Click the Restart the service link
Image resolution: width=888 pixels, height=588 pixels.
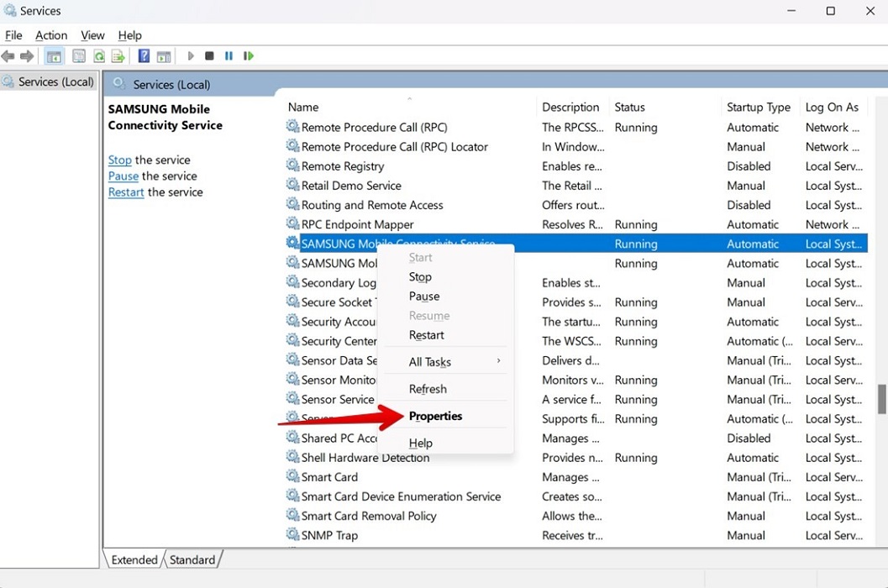[x=125, y=192]
